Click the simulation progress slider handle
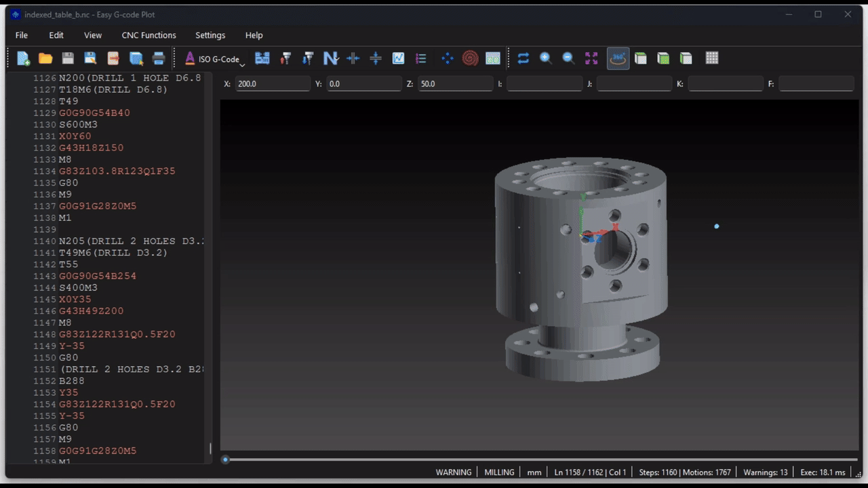 click(x=225, y=460)
